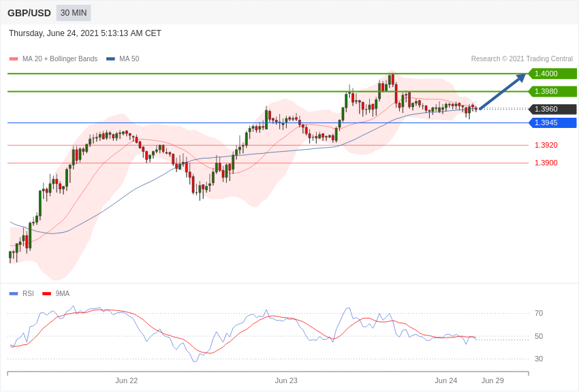This screenshot has height=392, width=579.
Task: Open the Research Trading Central credit link
Action: click(x=522, y=59)
